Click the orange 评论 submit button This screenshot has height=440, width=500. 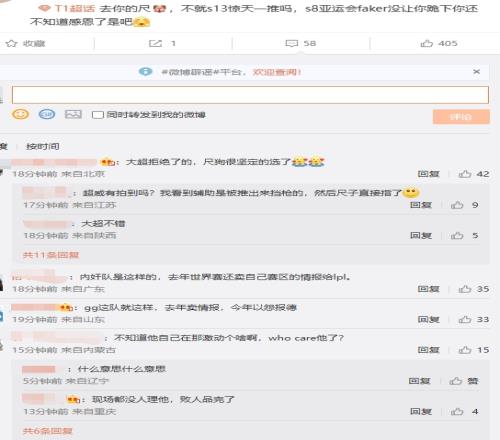pyautogui.click(x=461, y=117)
